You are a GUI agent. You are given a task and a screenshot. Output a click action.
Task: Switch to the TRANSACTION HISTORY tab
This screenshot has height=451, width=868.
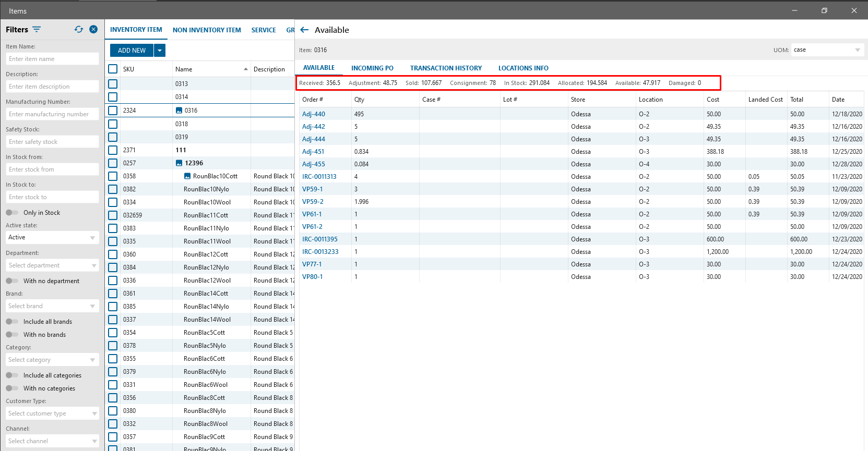[446, 68]
